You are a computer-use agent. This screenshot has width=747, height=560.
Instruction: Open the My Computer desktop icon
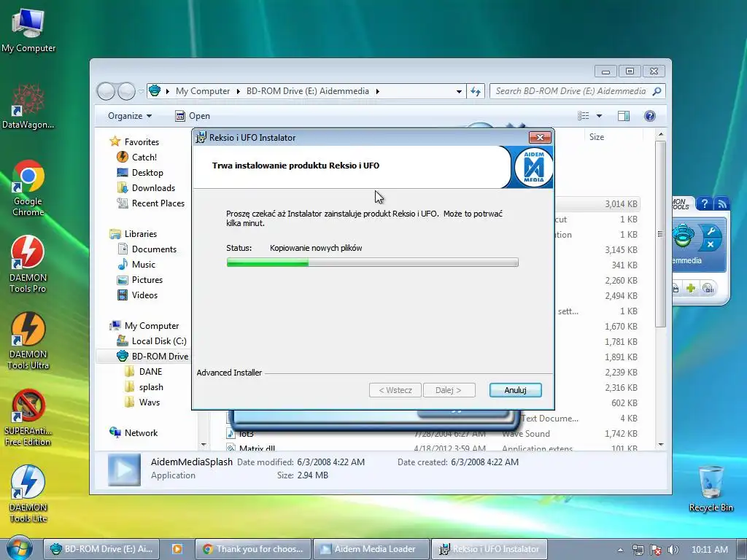[x=28, y=31]
